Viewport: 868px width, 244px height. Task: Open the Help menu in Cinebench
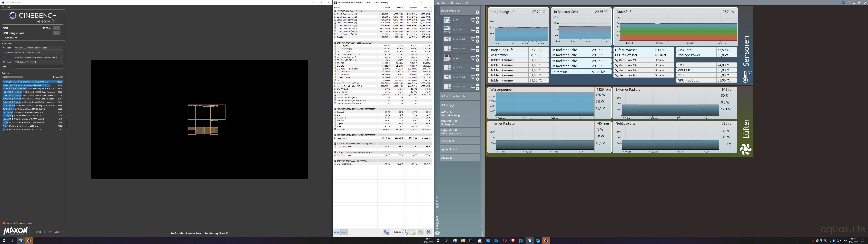(x=9, y=7)
